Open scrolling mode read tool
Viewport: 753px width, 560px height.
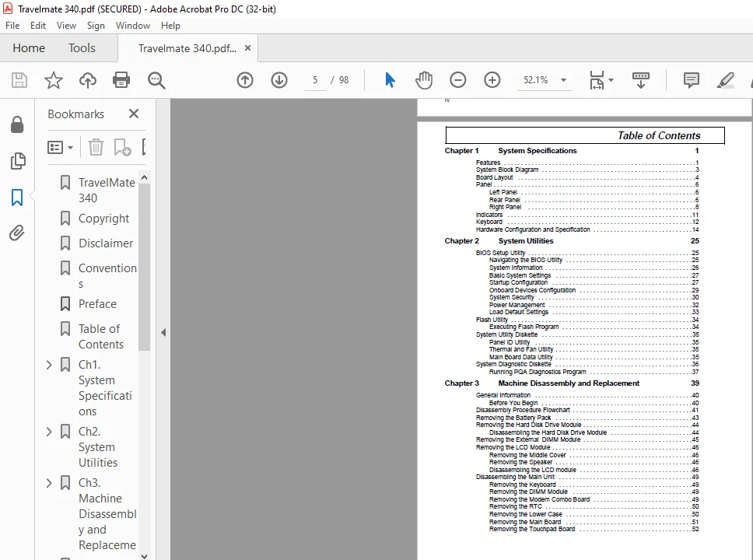641,80
